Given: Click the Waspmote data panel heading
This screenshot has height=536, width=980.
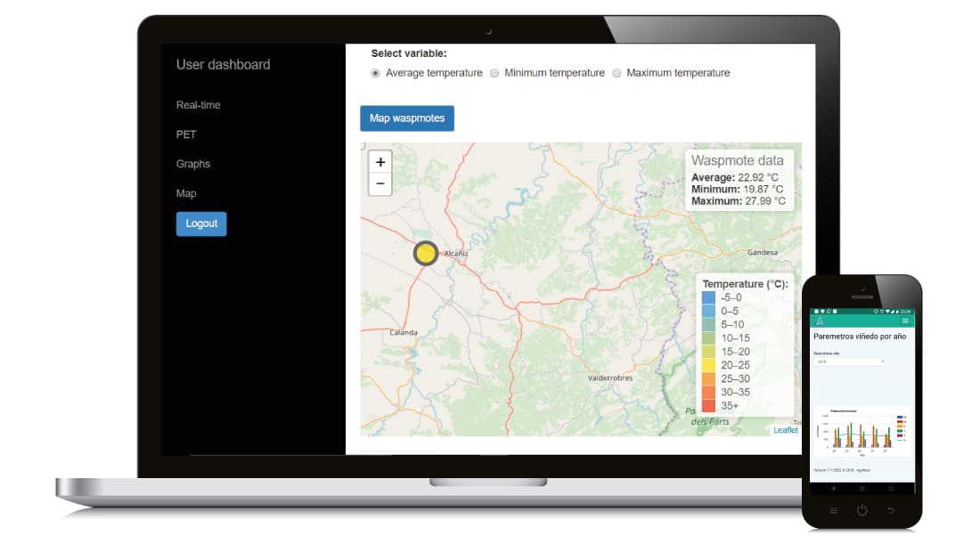Looking at the screenshot, I should point(738,160).
